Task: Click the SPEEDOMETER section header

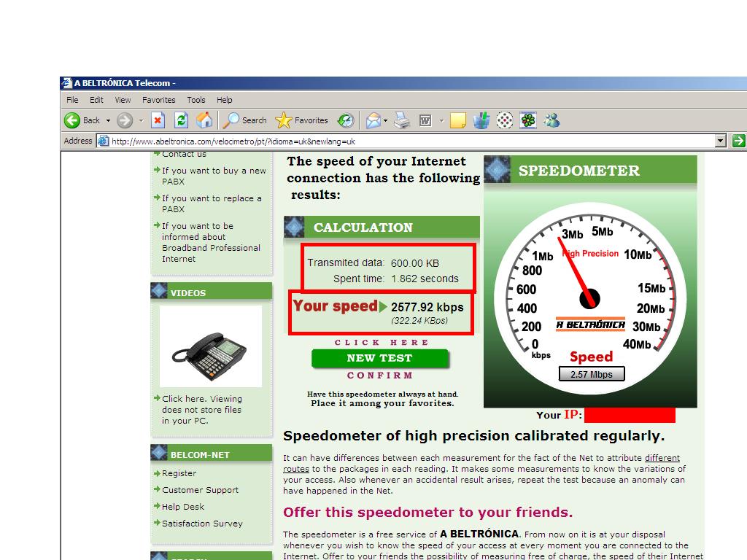Action: (x=590, y=170)
